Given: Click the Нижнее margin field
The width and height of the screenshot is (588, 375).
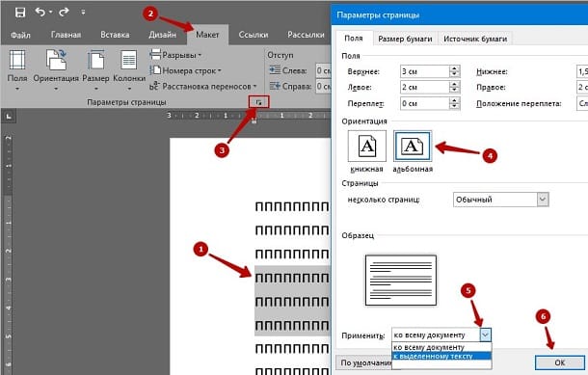Looking at the screenshot, I should (582, 71).
